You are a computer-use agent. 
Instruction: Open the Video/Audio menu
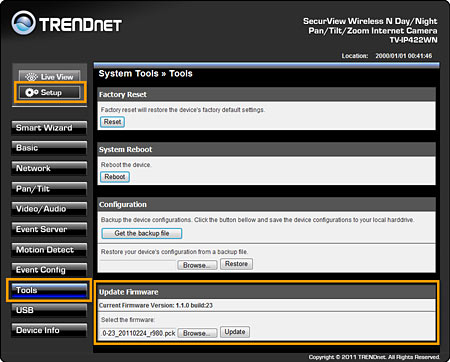click(x=49, y=209)
